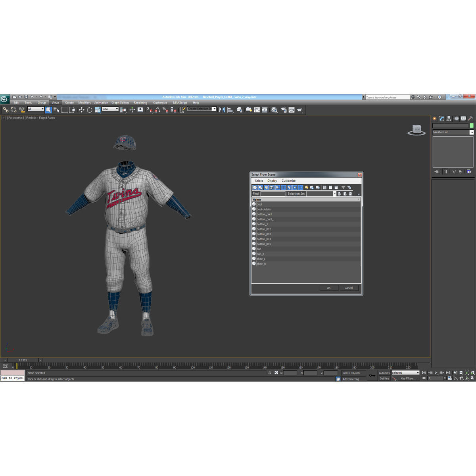Viewport: 476px width, 476px height.
Task: Go to the end frame button
Action: tap(448, 373)
